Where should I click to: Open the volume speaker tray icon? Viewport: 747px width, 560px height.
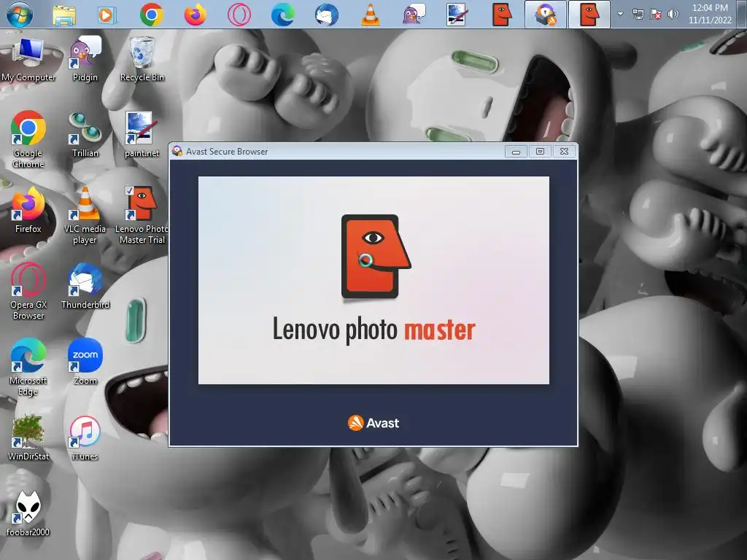coord(673,15)
